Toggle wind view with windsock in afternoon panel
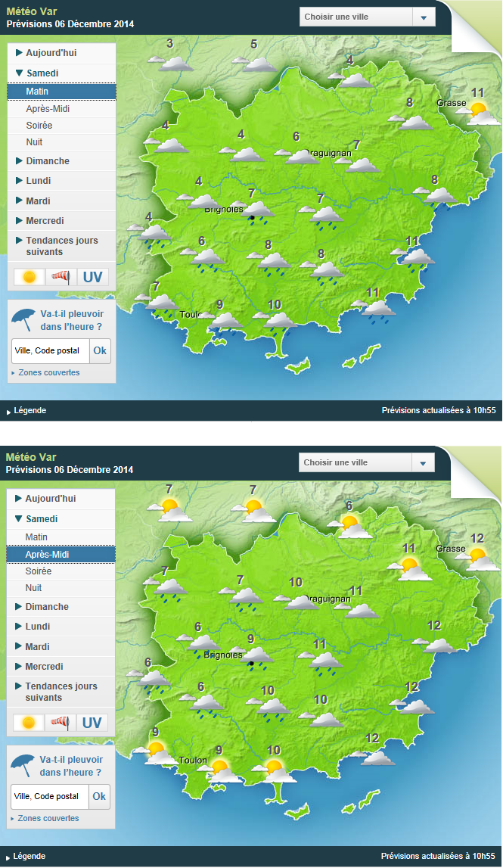This screenshot has width=503, height=868. [x=60, y=723]
